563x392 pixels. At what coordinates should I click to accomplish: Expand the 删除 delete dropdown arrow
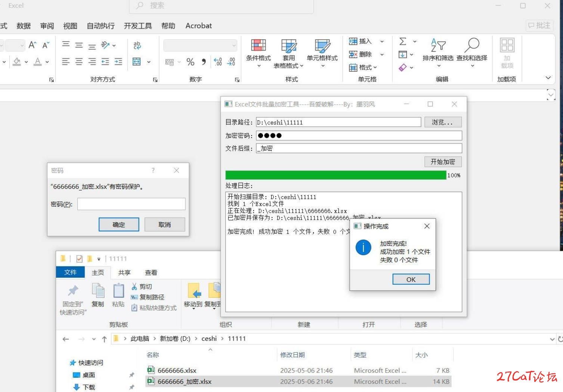(x=382, y=55)
